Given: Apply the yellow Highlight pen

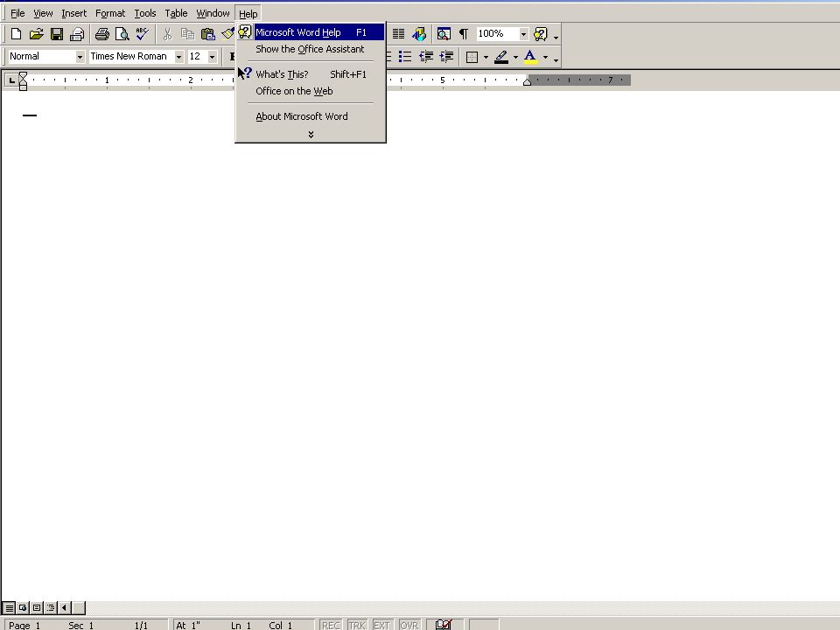Looking at the screenshot, I should click(x=501, y=57).
